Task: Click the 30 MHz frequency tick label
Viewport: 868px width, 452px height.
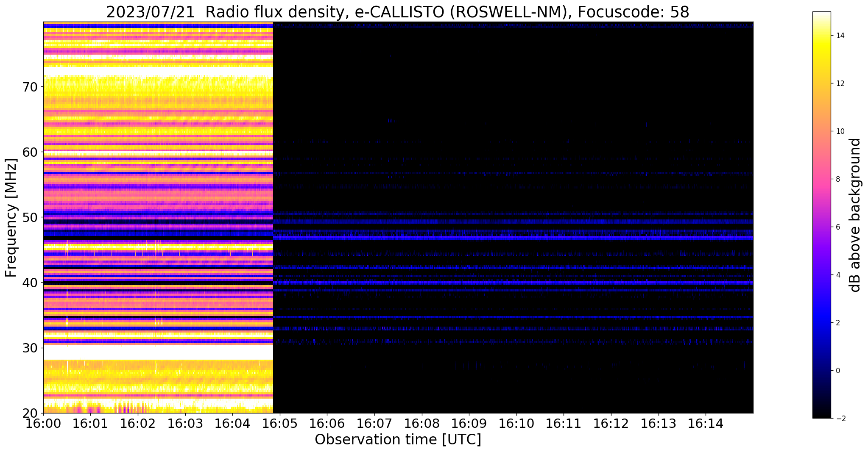Action: click(31, 348)
